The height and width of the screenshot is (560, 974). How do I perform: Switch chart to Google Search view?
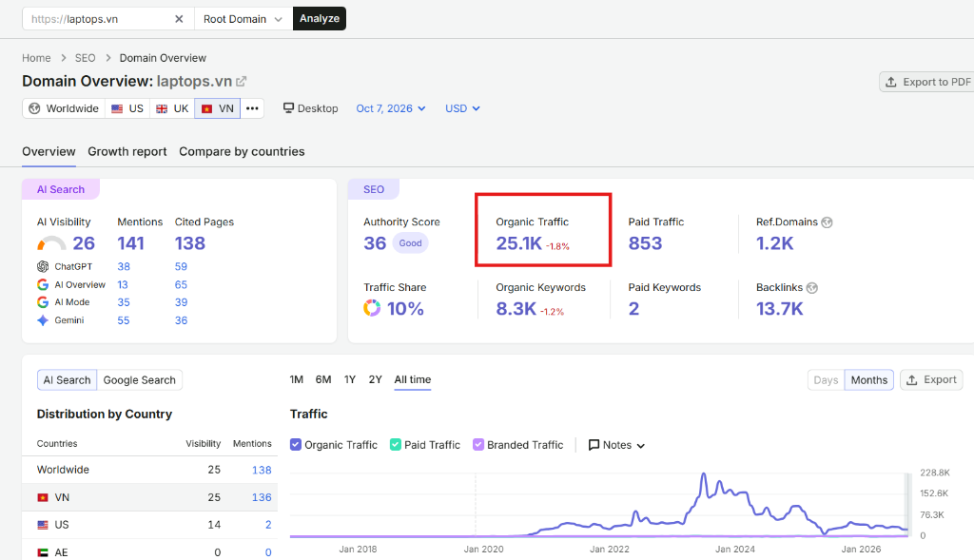(x=139, y=380)
